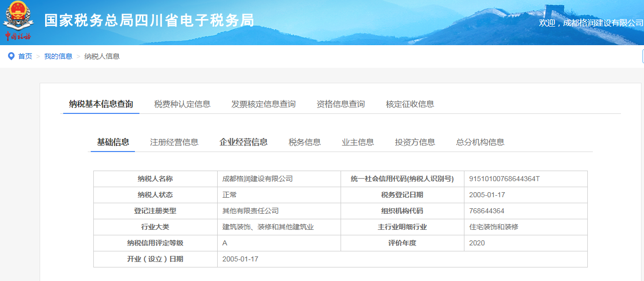Click the 纳税人名称 label cell

(x=155, y=179)
